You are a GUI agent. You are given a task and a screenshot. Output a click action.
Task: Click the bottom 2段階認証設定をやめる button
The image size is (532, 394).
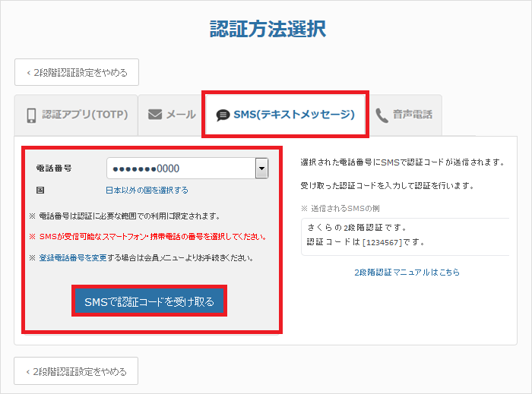tap(77, 372)
